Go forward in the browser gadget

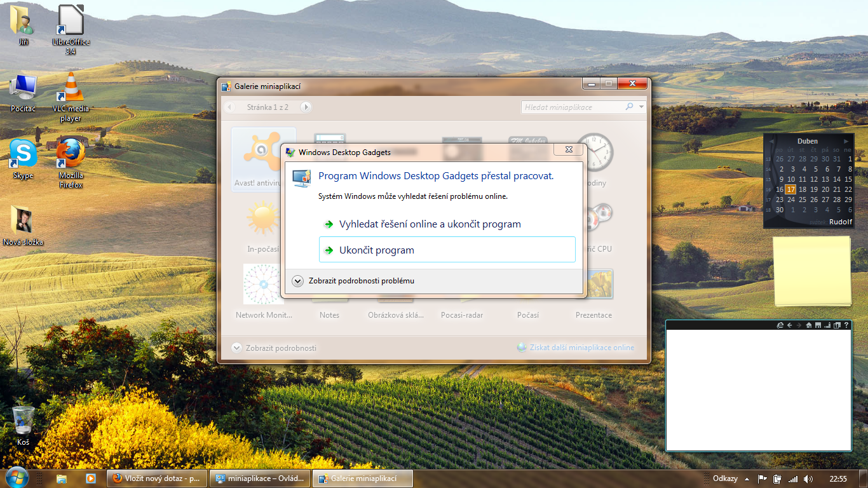799,325
